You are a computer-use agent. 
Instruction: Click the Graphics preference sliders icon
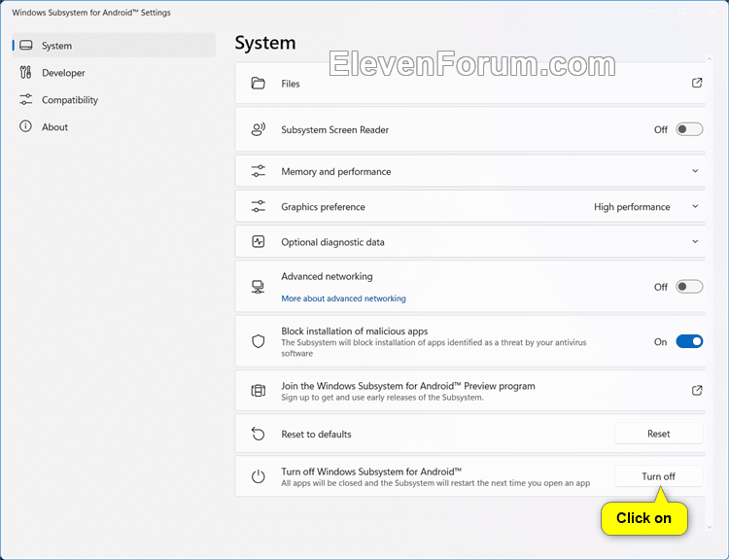tap(258, 206)
